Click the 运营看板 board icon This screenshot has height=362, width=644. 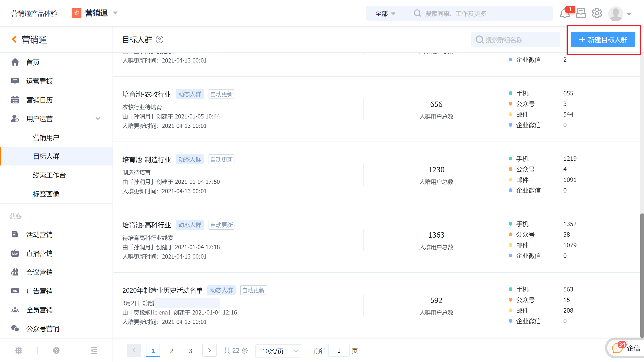coord(15,81)
